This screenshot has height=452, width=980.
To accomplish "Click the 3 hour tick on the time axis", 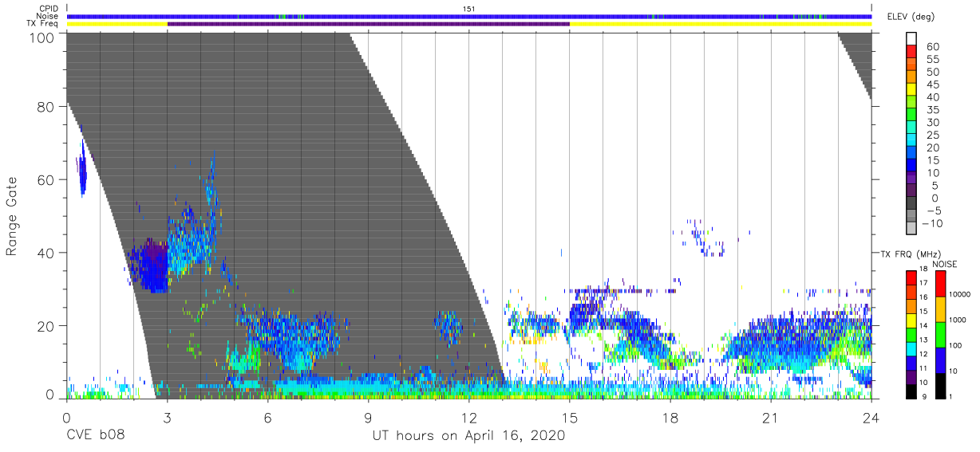I will click(x=167, y=418).
